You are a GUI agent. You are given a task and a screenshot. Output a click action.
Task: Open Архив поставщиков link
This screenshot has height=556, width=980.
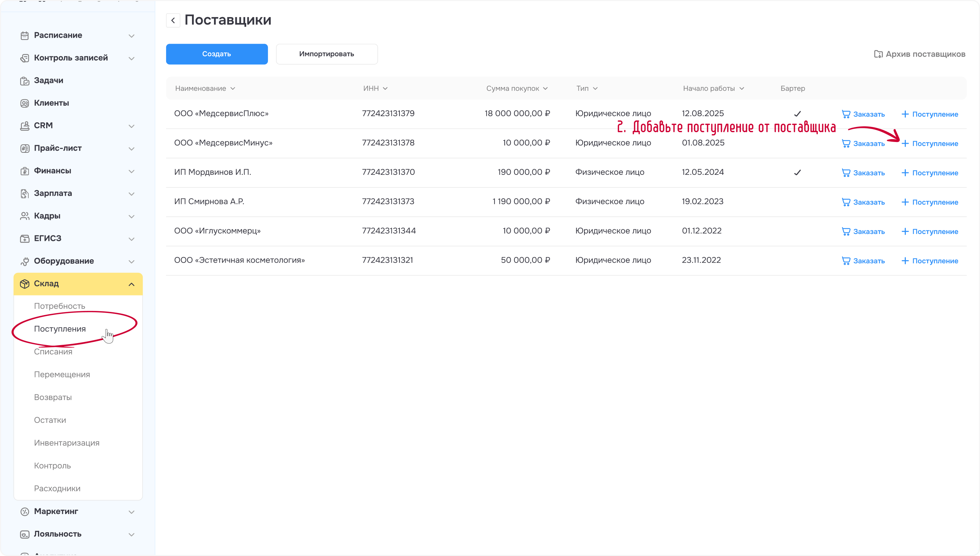(919, 54)
